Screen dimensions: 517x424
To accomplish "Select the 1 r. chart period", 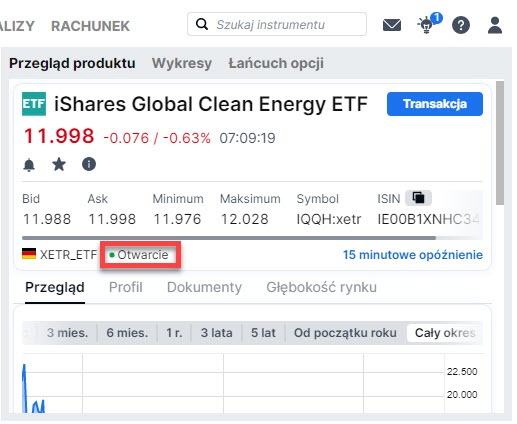I will point(174,333).
